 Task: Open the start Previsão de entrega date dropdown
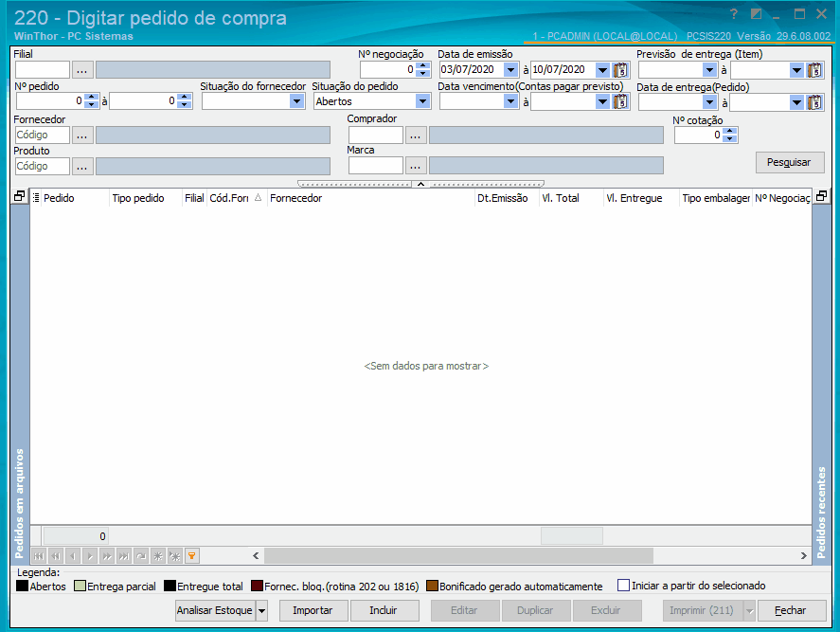pyautogui.click(x=710, y=70)
